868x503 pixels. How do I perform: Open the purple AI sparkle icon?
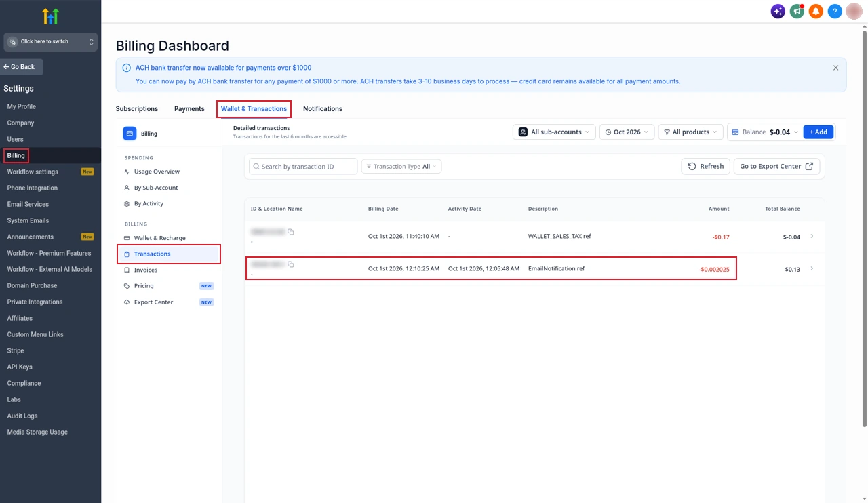tap(778, 12)
